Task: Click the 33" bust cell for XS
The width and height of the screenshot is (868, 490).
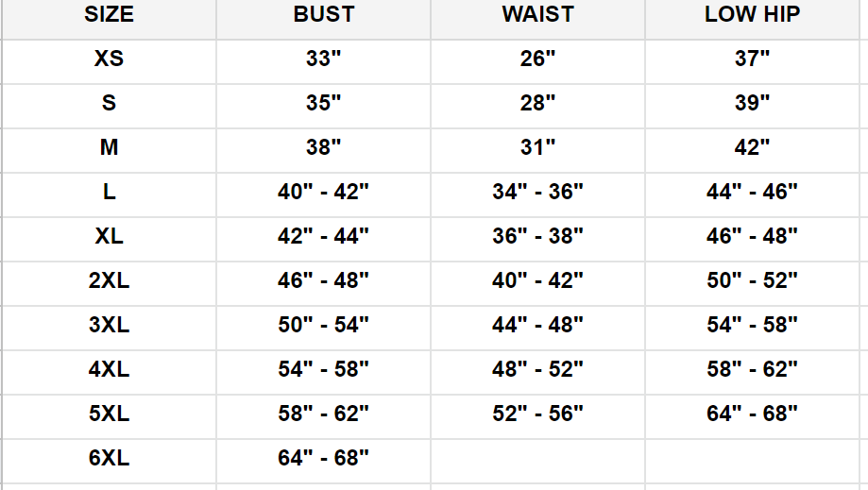Action: click(x=323, y=59)
